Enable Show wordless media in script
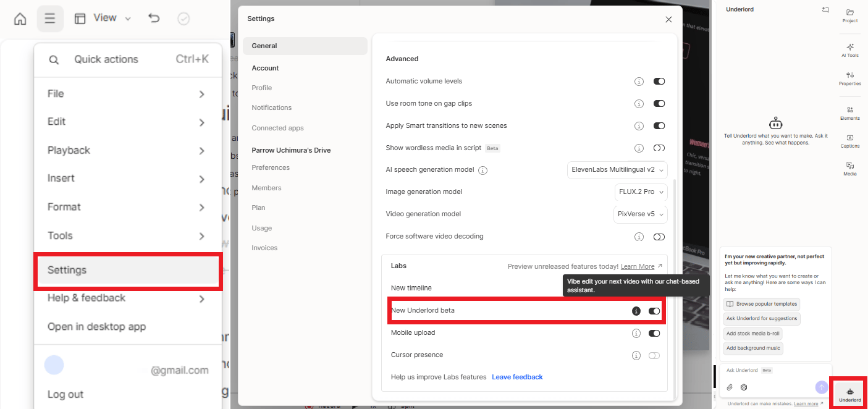 [x=659, y=148]
